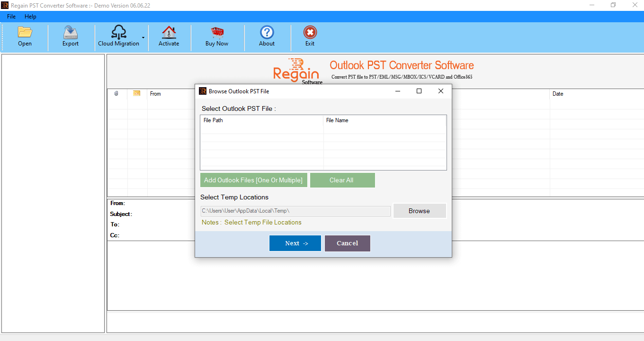The height and width of the screenshot is (341, 644).
Task: Open the Cloud Migration tool
Action: (118, 36)
